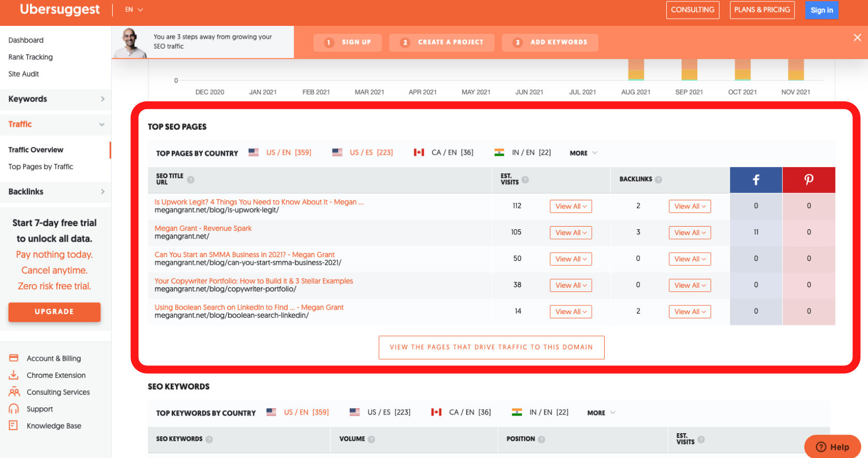This screenshot has width=868, height=458.
Task: Open the Help chat widget
Action: tap(832, 447)
